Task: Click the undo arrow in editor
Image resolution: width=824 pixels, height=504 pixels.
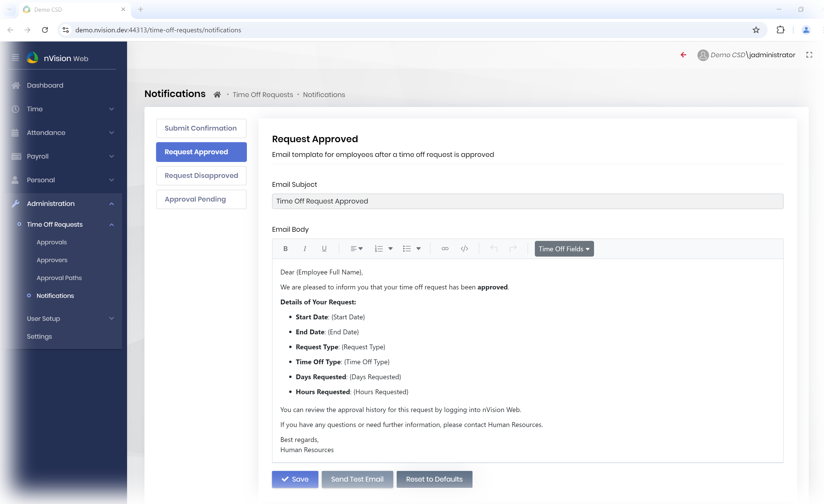Action: (x=494, y=249)
